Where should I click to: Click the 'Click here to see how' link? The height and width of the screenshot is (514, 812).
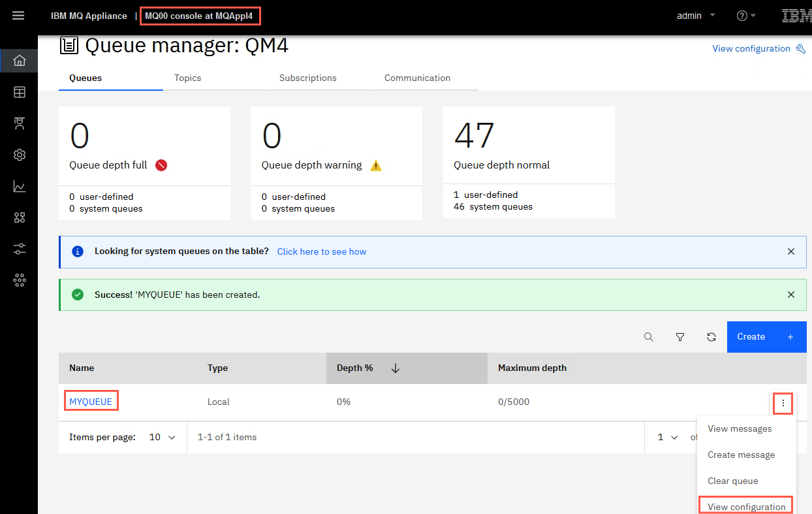tap(322, 251)
